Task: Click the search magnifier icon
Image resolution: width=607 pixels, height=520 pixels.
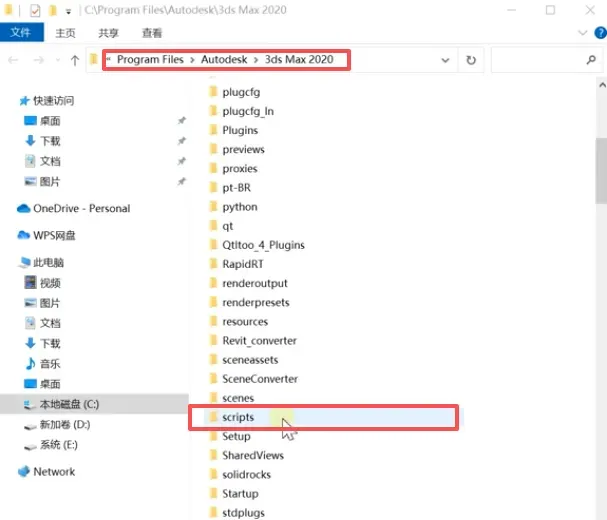Action: (591, 60)
